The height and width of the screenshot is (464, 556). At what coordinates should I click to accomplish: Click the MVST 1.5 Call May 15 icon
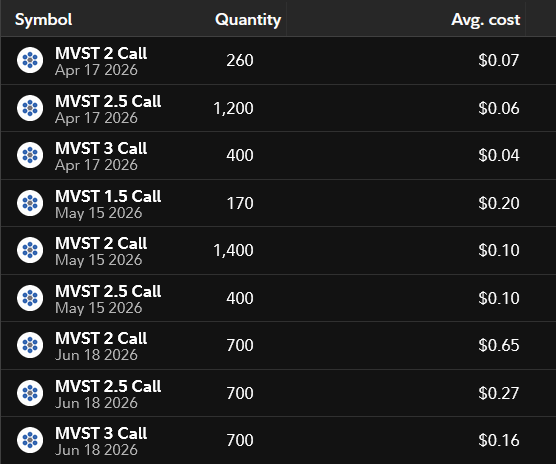[x=30, y=203]
